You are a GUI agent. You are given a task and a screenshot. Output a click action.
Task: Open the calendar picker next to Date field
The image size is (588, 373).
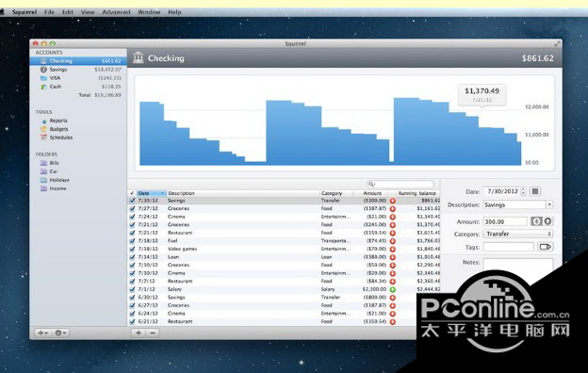point(535,191)
